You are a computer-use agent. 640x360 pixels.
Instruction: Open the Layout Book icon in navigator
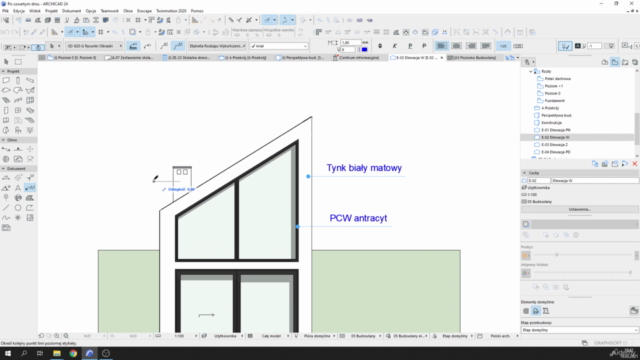[625, 62]
